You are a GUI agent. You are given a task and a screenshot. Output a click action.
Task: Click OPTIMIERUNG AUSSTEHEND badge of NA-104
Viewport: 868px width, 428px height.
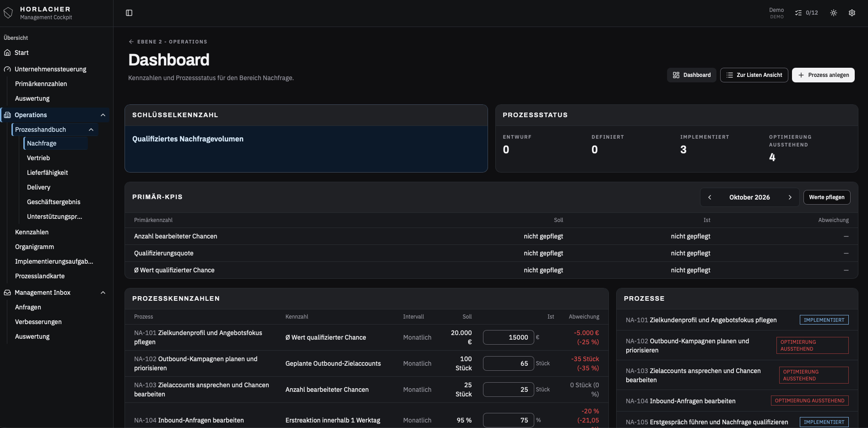[809, 401]
